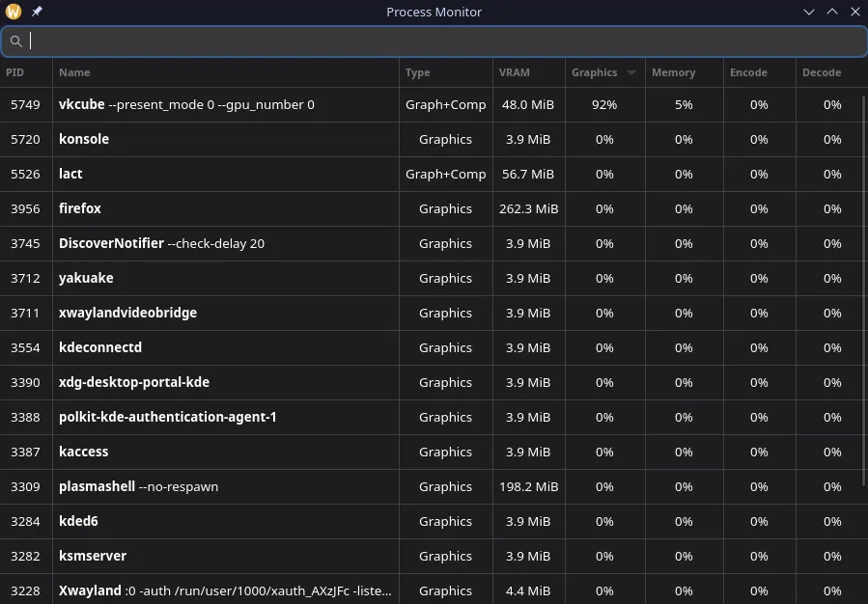This screenshot has width=868, height=604.
Task: Click the Name column header
Action: [74, 72]
